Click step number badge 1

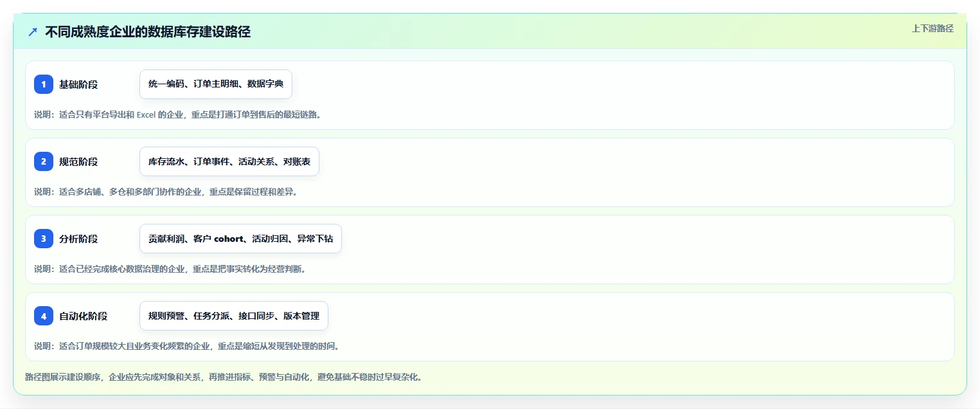coord(44,84)
